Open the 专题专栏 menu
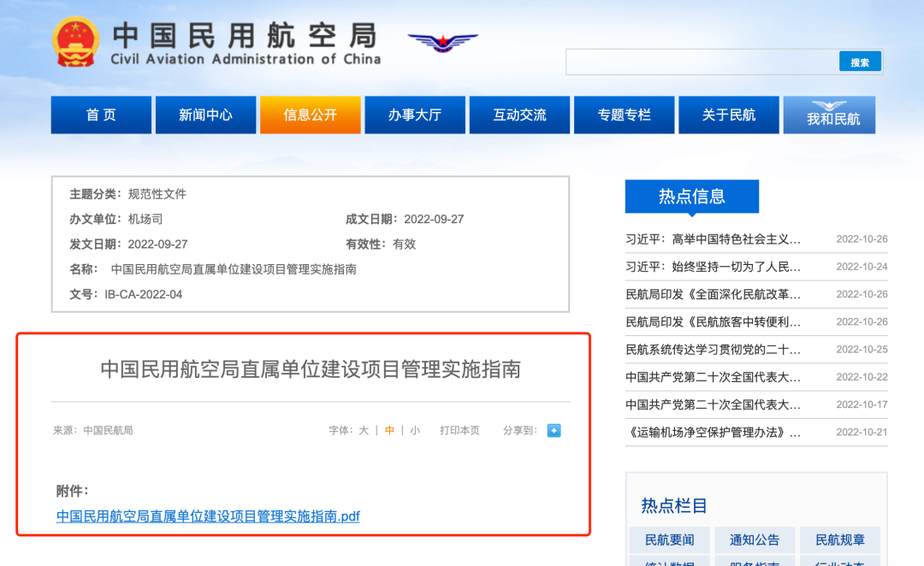This screenshot has width=924, height=566. pyautogui.click(x=624, y=115)
